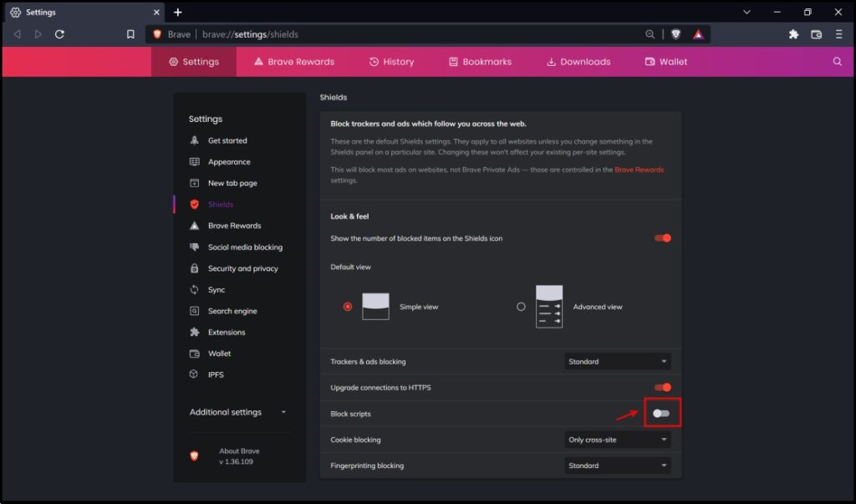This screenshot has height=504, width=856.
Task: Open zoom magnifier in address bar
Action: (650, 34)
